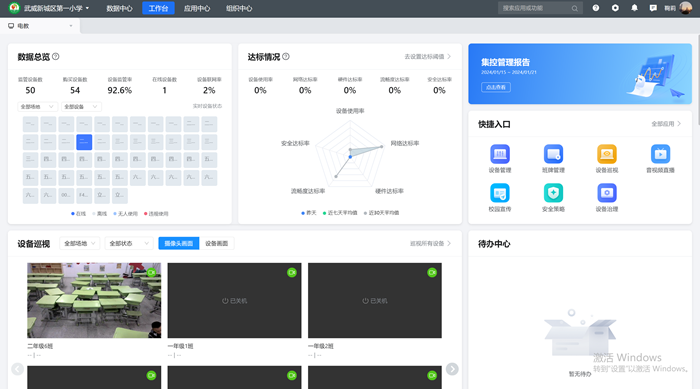Screen dimensions: 700x389
Task: Switch to 应用中心 top menu
Action: click(196, 8)
